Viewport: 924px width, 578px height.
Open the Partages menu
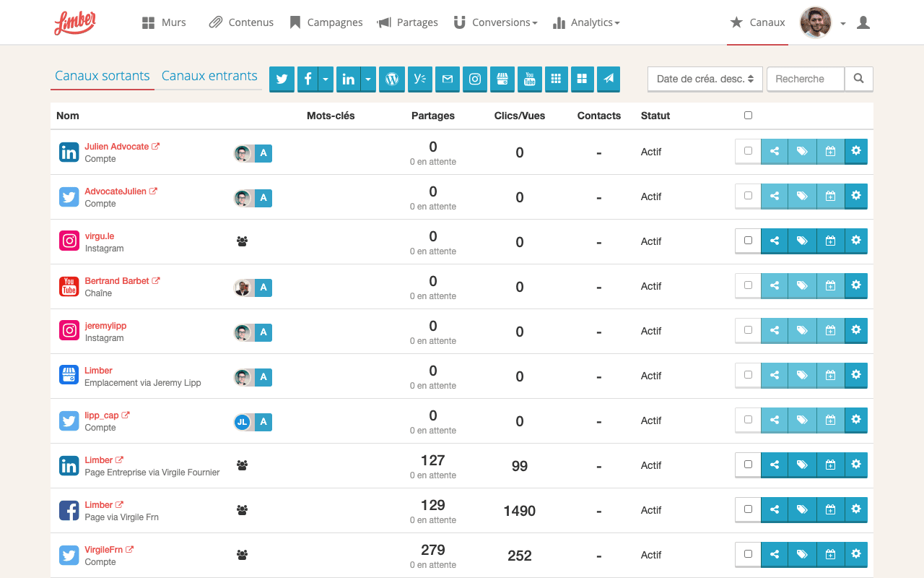(x=408, y=22)
